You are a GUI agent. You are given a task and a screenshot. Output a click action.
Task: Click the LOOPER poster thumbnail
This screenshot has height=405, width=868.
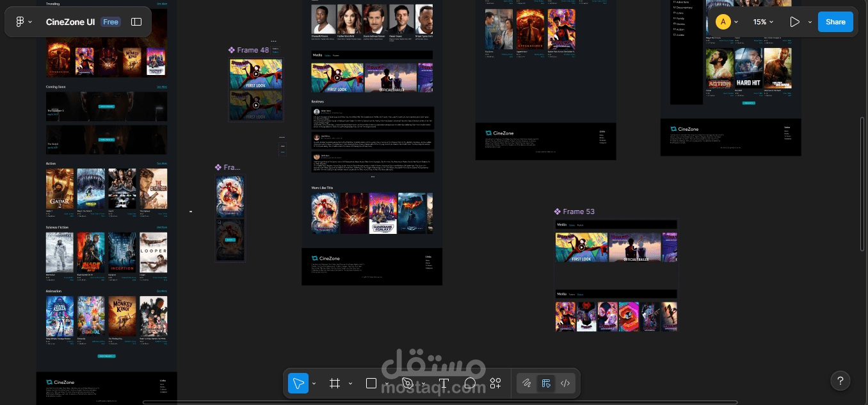click(x=154, y=252)
